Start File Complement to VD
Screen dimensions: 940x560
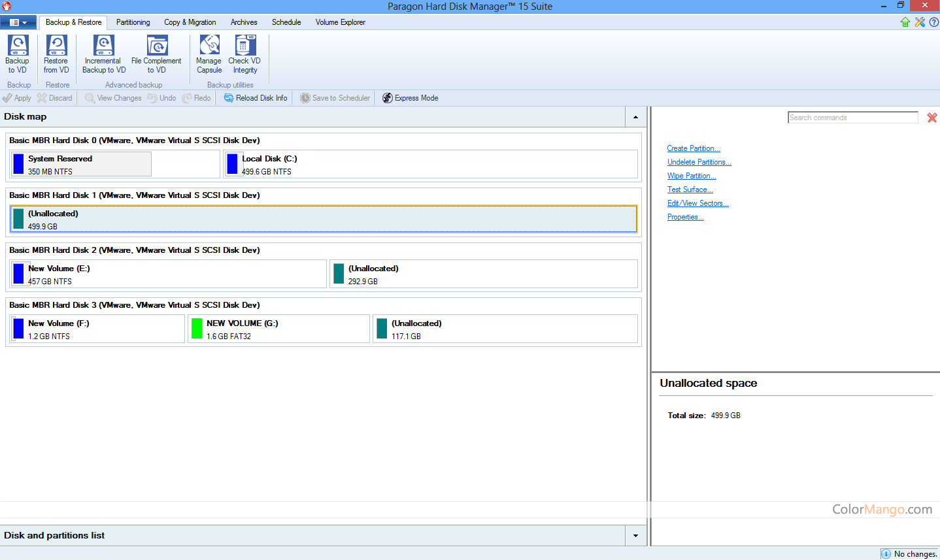156,54
